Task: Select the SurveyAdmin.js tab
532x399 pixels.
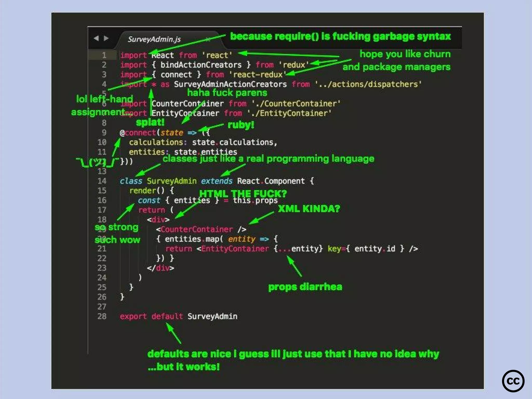Action: [x=154, y=39]
